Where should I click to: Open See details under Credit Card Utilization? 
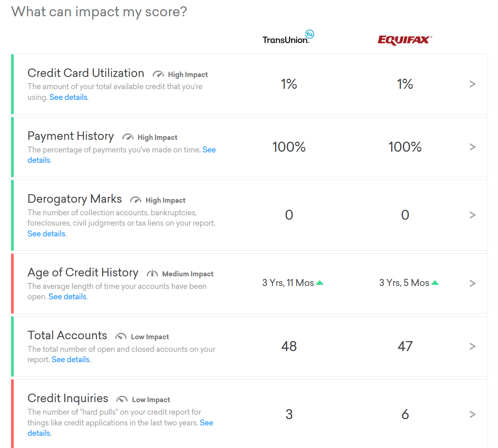[x=69, y=97]
